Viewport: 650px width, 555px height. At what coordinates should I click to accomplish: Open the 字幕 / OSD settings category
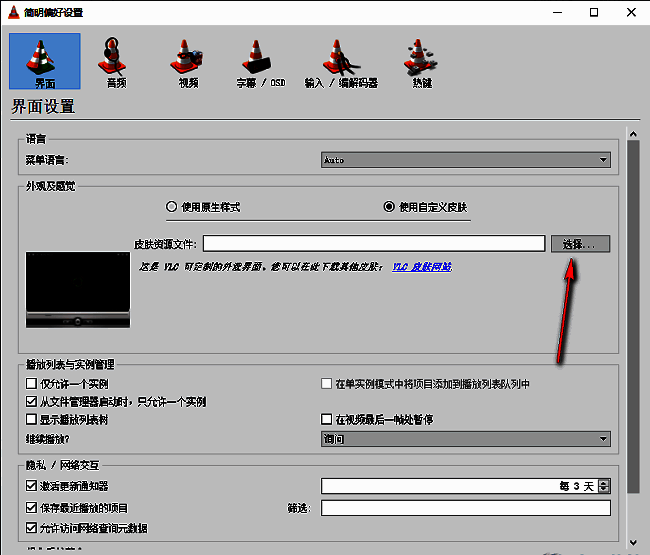pos(260,62)
